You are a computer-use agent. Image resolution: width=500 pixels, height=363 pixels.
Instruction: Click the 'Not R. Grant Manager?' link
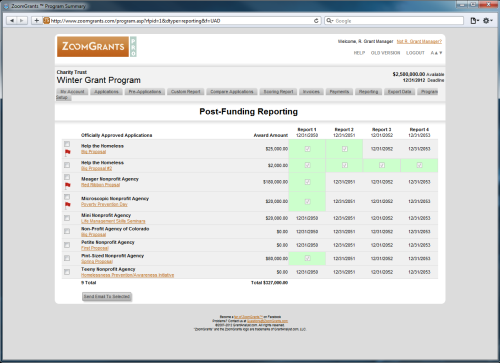tap(419, 41)
